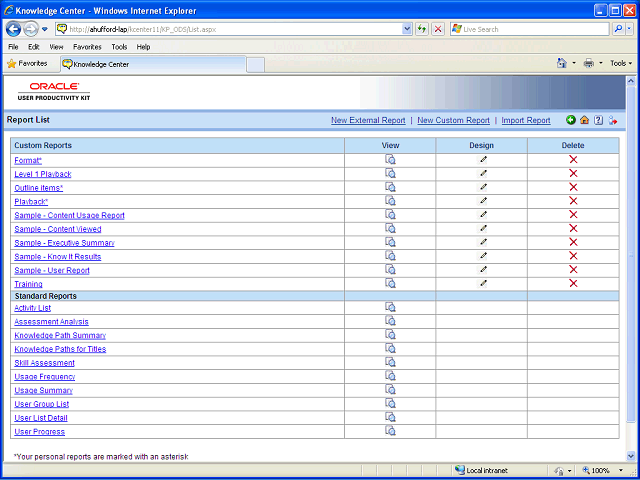Delete the Sample - Content Viewed report
Screen dimensions: 640x480
573,229
